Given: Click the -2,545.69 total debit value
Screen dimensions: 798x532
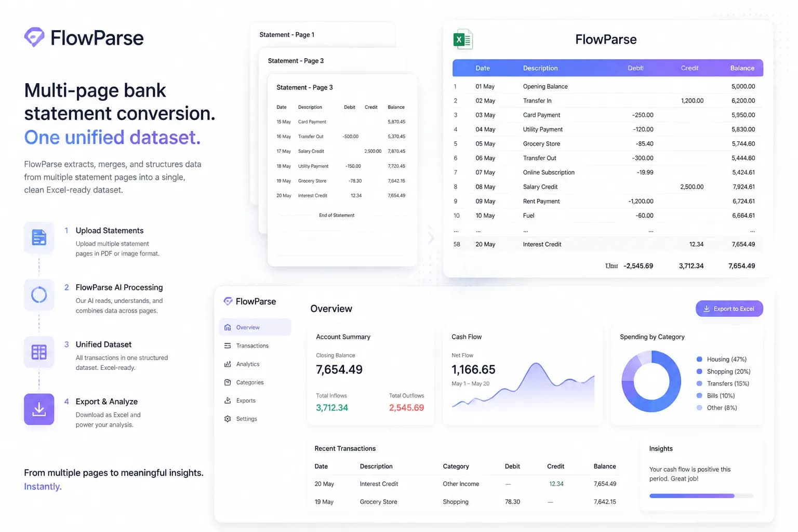Looking at the screenshot, I should [x=638, y=266].
